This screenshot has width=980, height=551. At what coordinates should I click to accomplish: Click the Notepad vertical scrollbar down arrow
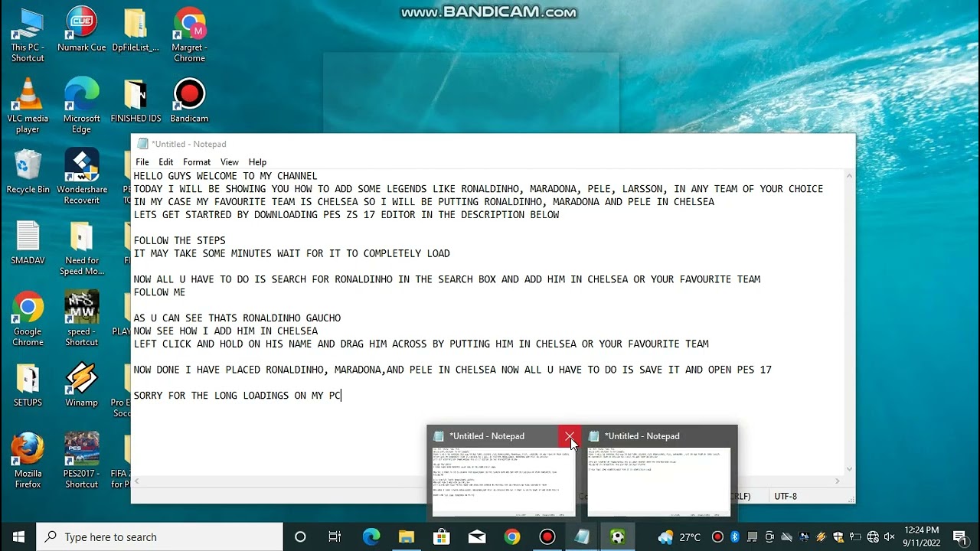849,469
